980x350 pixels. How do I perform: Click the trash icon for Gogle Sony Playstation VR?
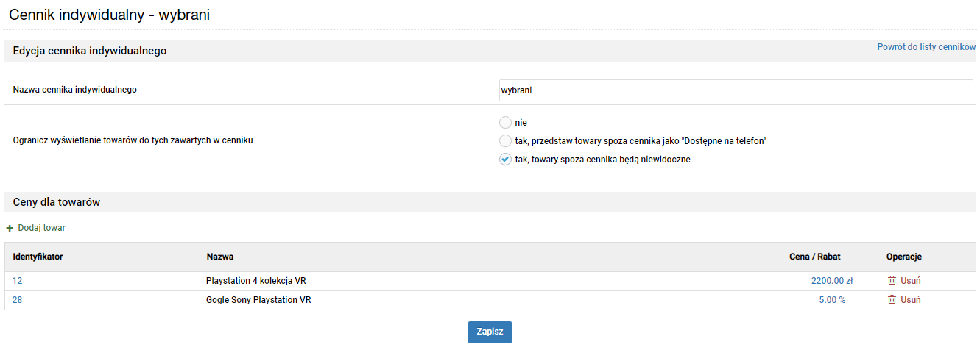click(892, 299)
